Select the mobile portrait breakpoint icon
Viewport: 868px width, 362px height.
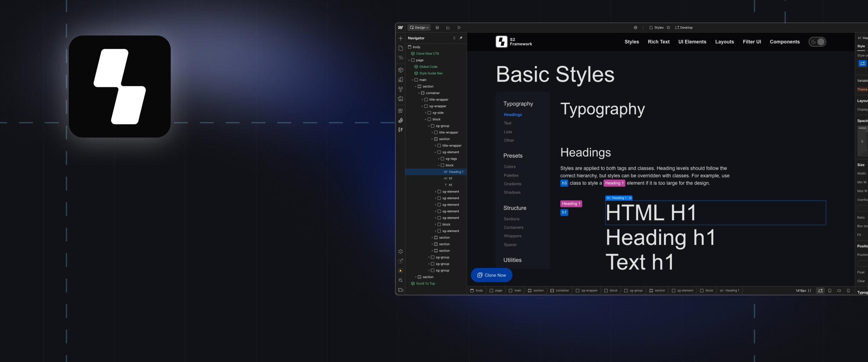tap(848, 291)
